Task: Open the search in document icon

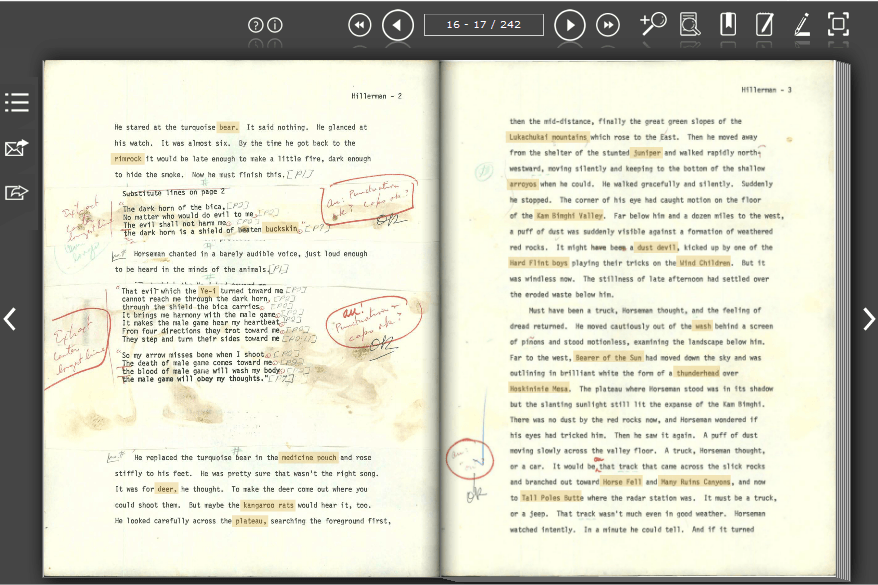Action: point(690,24)
